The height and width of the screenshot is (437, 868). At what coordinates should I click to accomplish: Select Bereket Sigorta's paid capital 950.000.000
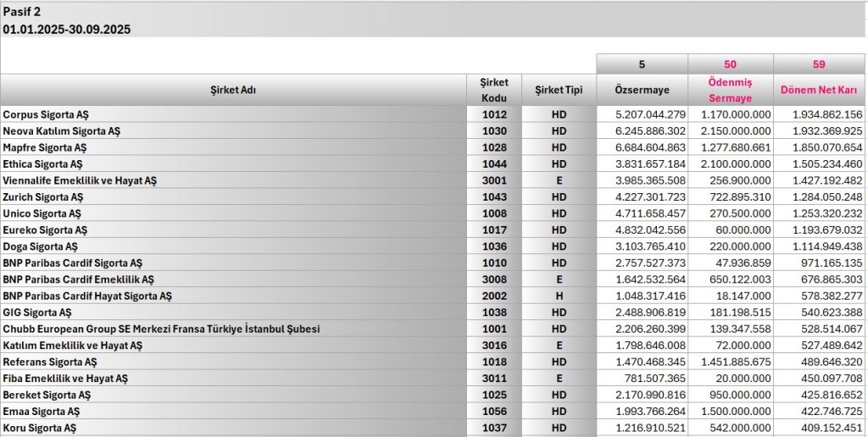[737, 396]
